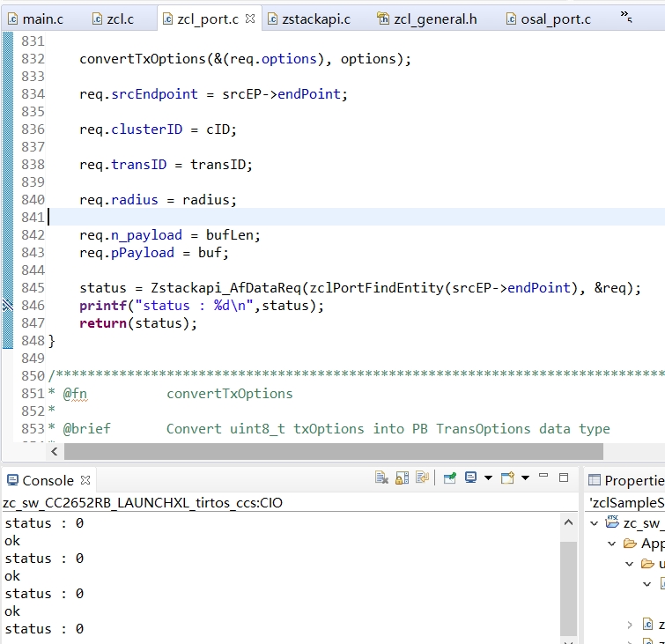Click the Open Console icon
Screen dimensions: 665x644
[507, 477]
